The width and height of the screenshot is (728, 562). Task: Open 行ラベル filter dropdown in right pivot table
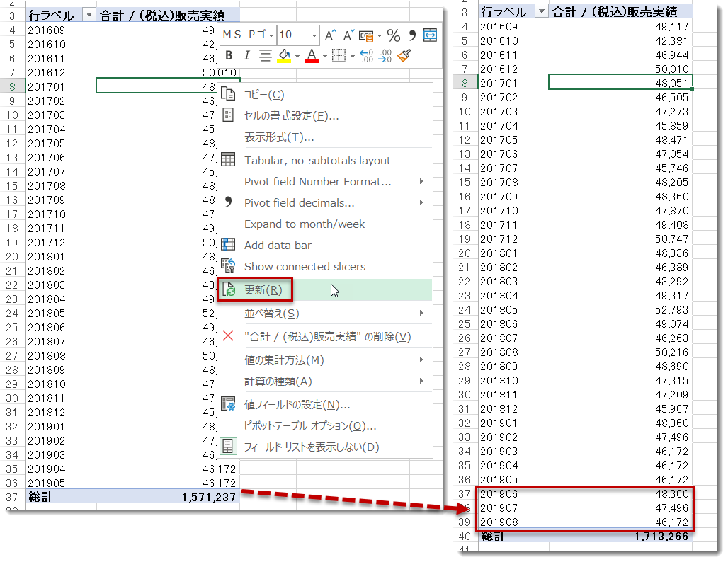pos(541,11)
